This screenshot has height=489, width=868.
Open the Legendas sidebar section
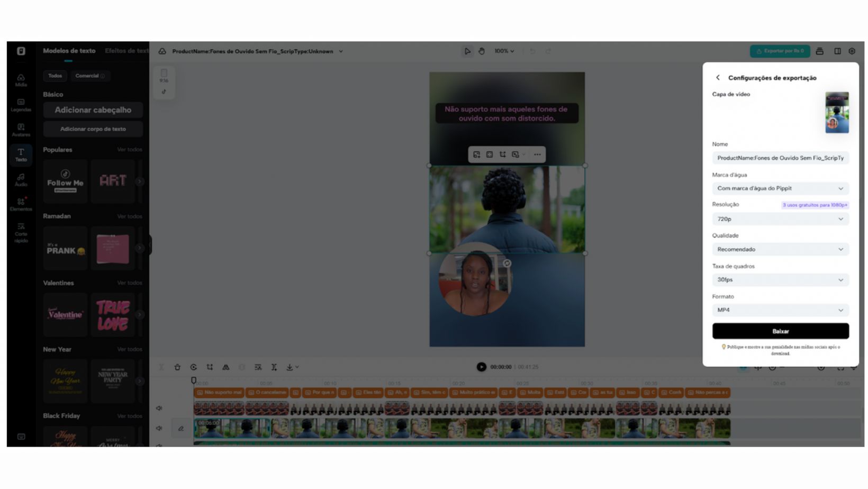pos(21,105)
